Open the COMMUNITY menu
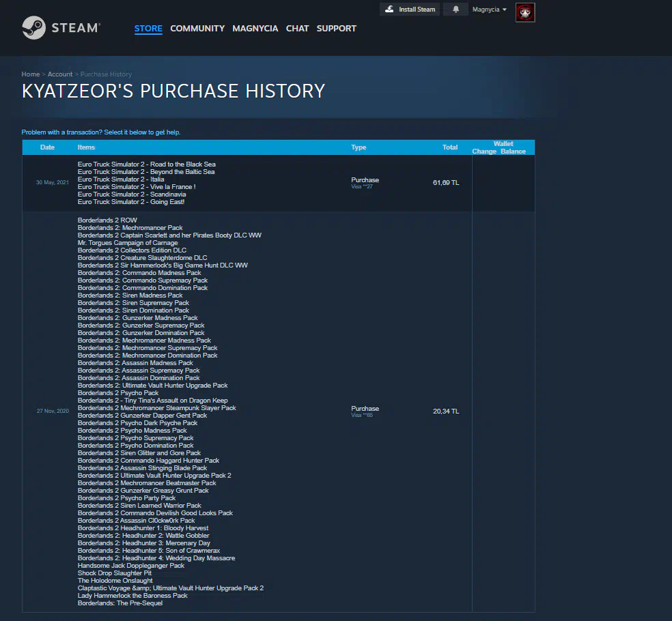The width and height of the screenshot is (672, 621). [197, 28]
